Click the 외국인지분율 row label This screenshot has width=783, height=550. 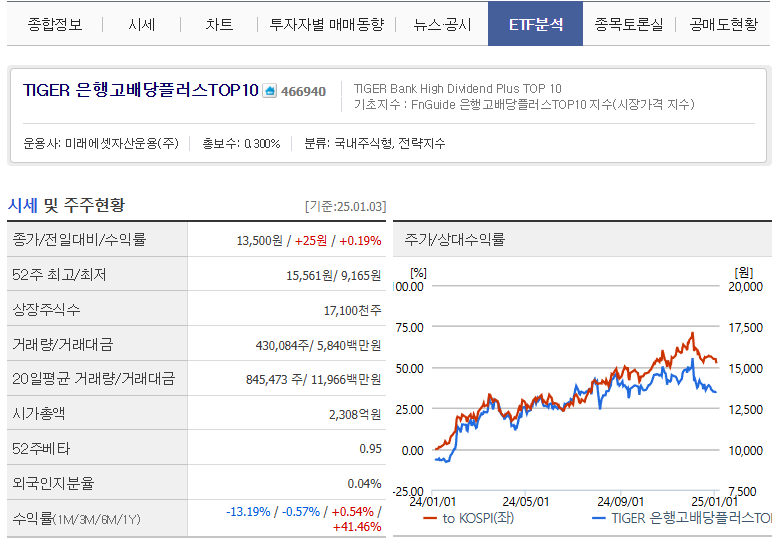[53, 483]
